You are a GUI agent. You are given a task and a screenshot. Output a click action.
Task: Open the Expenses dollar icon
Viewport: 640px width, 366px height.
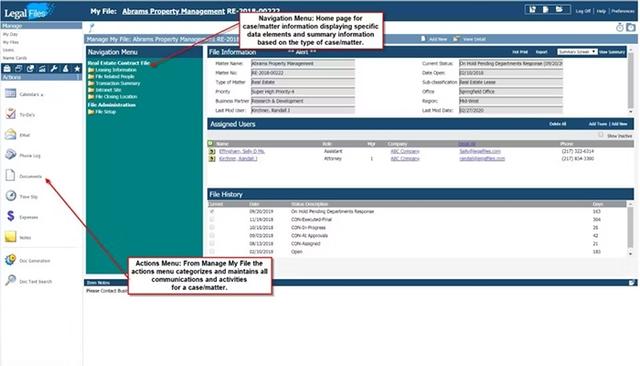click(11, 216)
